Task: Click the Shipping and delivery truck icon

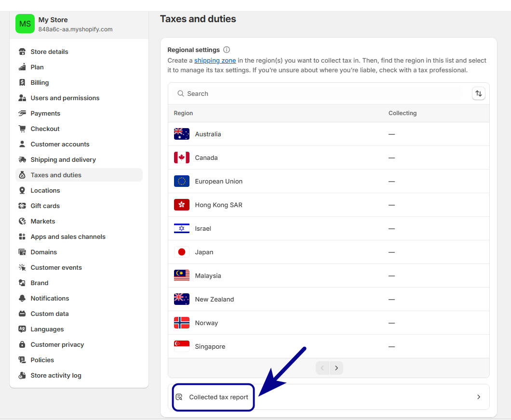Action: [22, 159]
